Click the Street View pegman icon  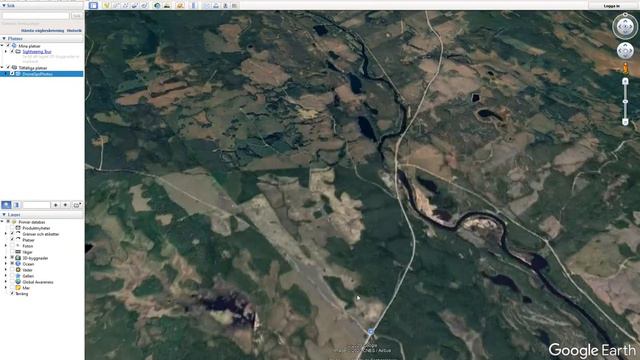(625, 68)
